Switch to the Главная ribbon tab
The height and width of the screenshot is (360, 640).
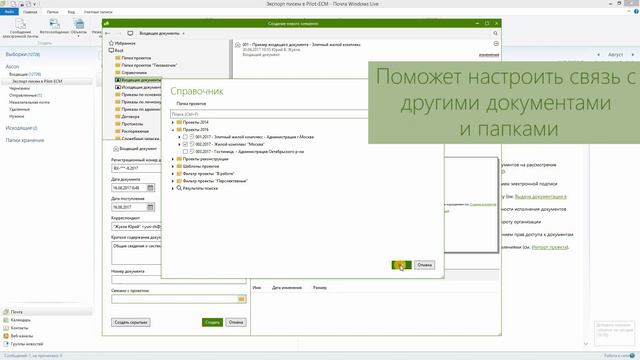30,12
